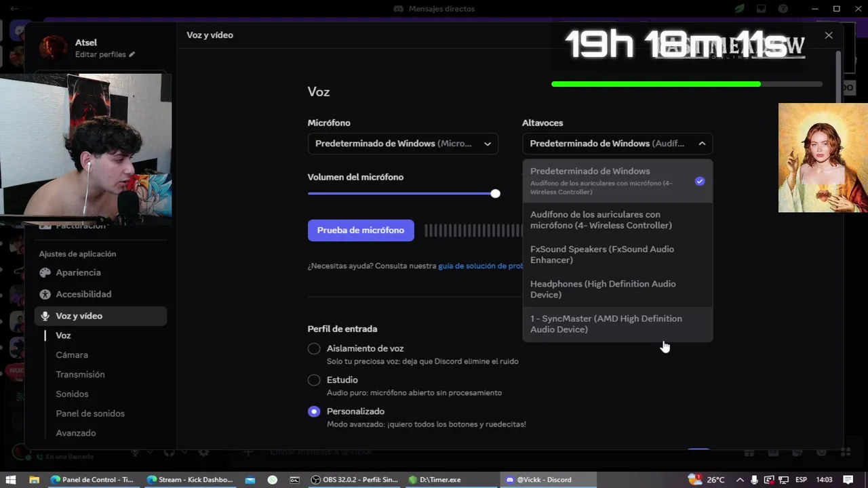Go to the Cámara subsection
The height and width of the screenshot is (488, 868).
72,355
